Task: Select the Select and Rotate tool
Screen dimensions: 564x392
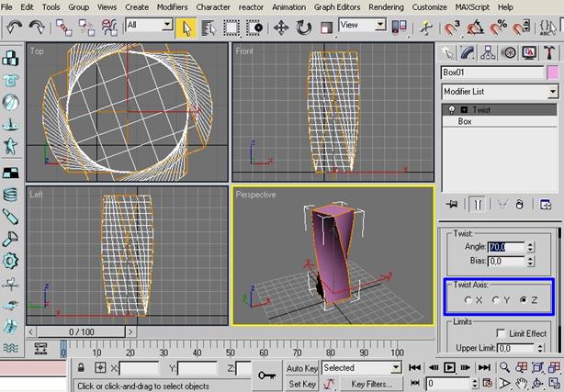Action: tap(304, 27)
